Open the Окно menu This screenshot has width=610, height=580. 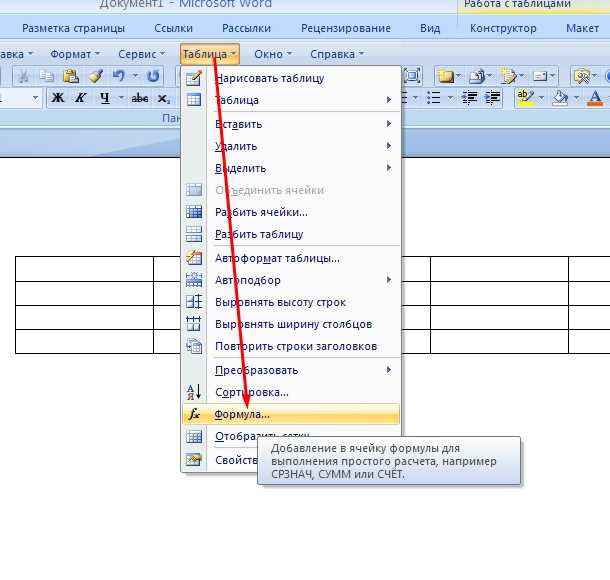(273, 54)
